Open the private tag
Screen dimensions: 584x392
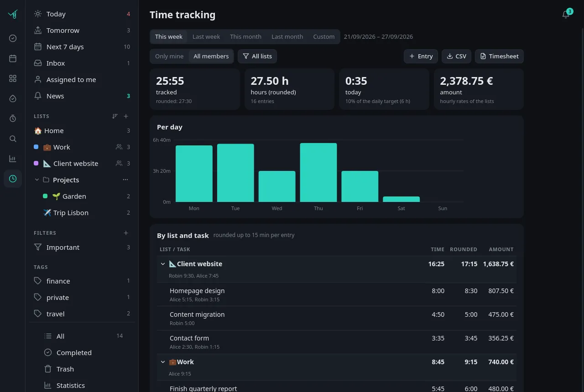click(x=82, y=297)
